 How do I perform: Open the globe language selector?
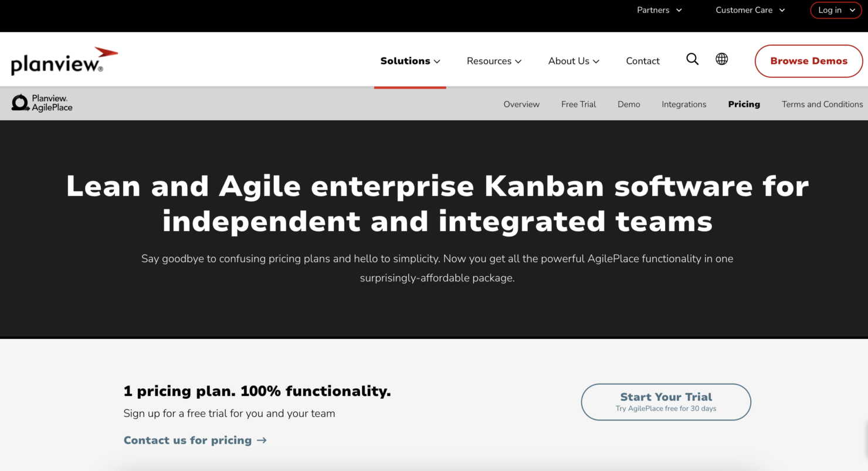pyautogui.click(x=722, y=59)
